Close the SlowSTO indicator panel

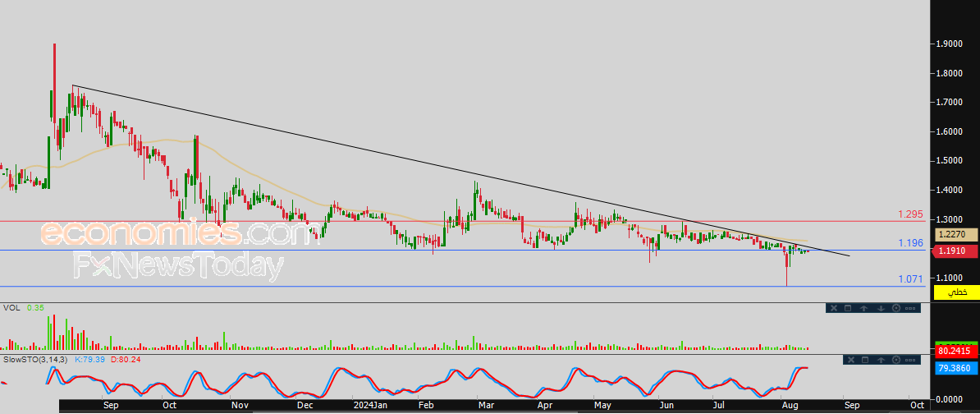(851, 360)
